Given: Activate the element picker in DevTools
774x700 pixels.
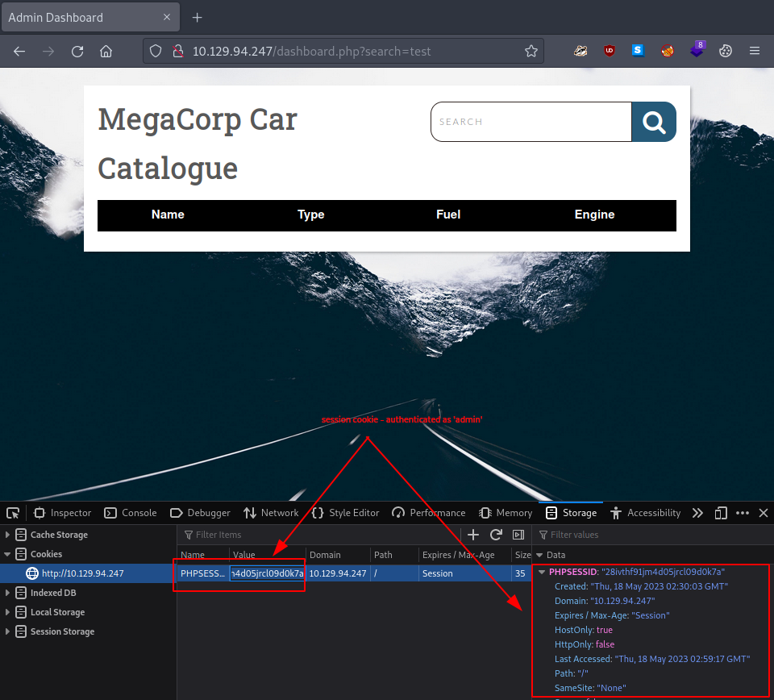Looking at the screenshot, I should [x=13, y=513].
